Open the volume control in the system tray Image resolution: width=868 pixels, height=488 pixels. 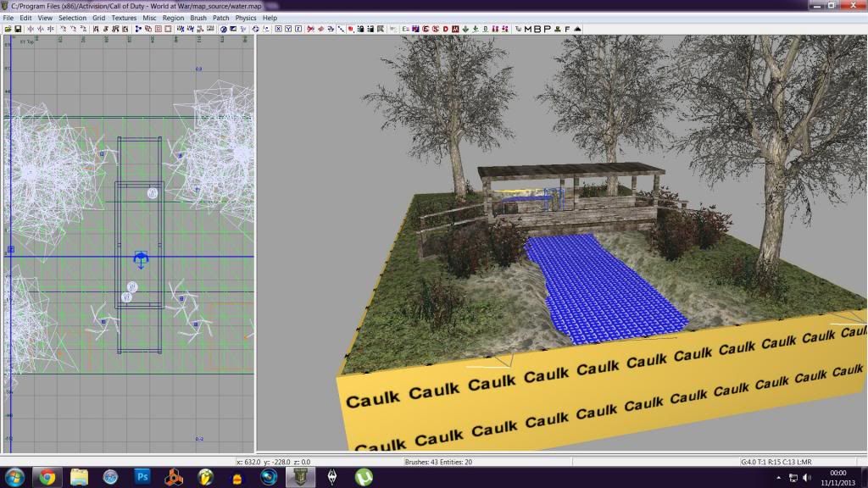[x=808, y=478]
